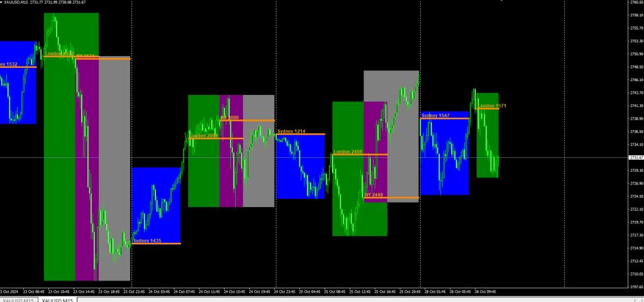Screen dimensions: 644x302
Task: Select the 'NY 2080' session label
Action: tap(230, 118)
